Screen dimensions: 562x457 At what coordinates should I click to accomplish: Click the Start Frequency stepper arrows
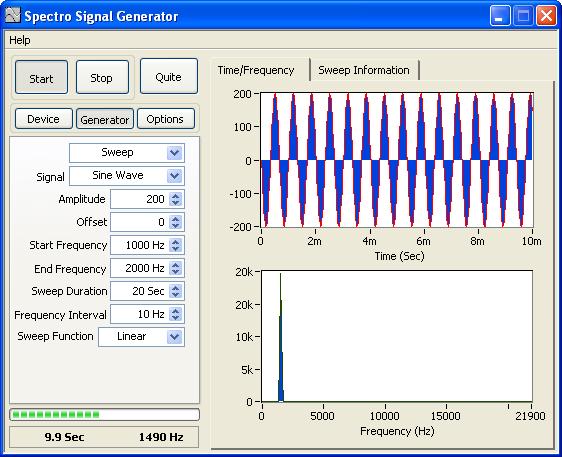point(176,245)
